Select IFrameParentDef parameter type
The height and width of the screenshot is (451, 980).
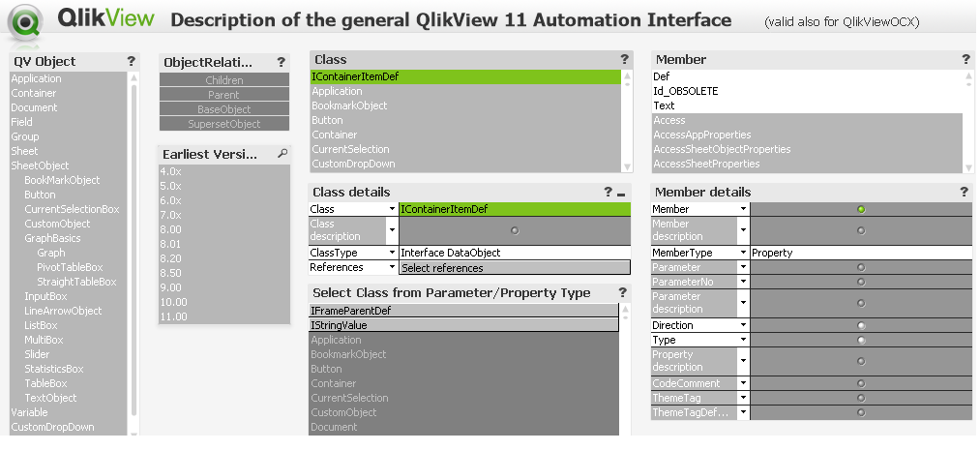click(463, 311)
